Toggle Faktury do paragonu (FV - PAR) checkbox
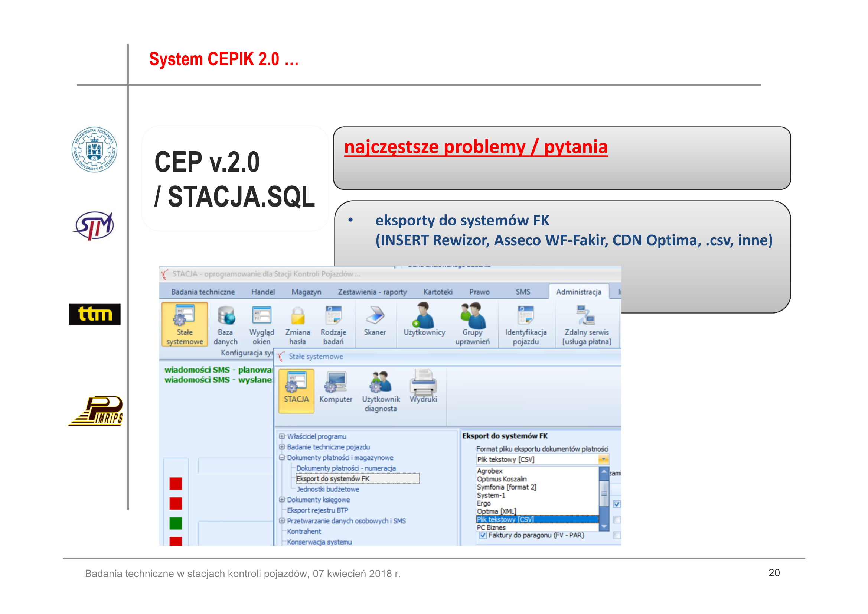The image size is (868, 614). (483, 536)
